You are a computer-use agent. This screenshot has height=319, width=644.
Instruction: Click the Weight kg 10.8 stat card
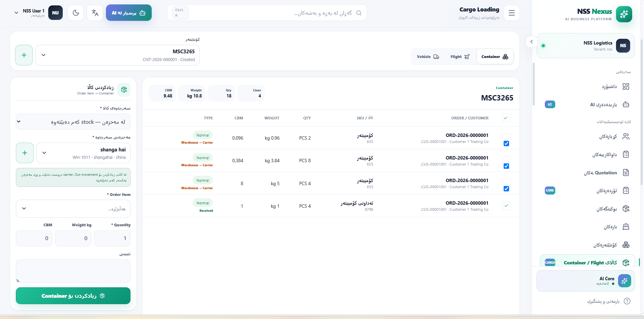click(x=191, y=93)
